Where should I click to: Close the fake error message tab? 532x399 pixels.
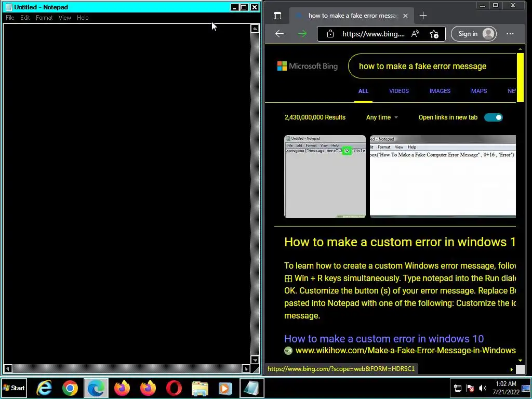(405, 16)
